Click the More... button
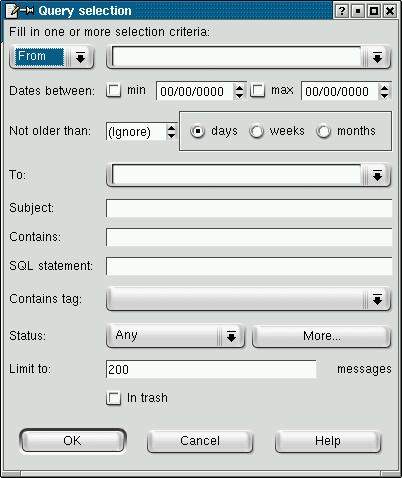The height and width of the screenshot is (478, 402). 321,336
